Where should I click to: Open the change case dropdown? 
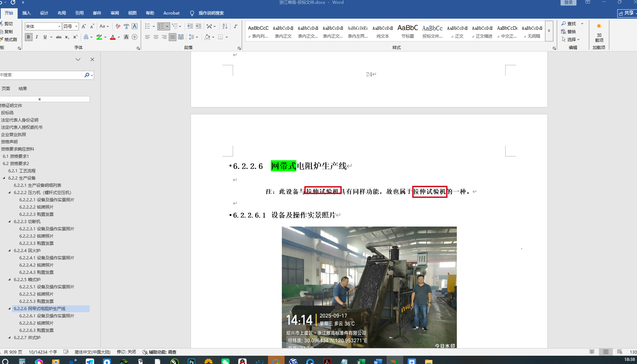coord(104,26)
